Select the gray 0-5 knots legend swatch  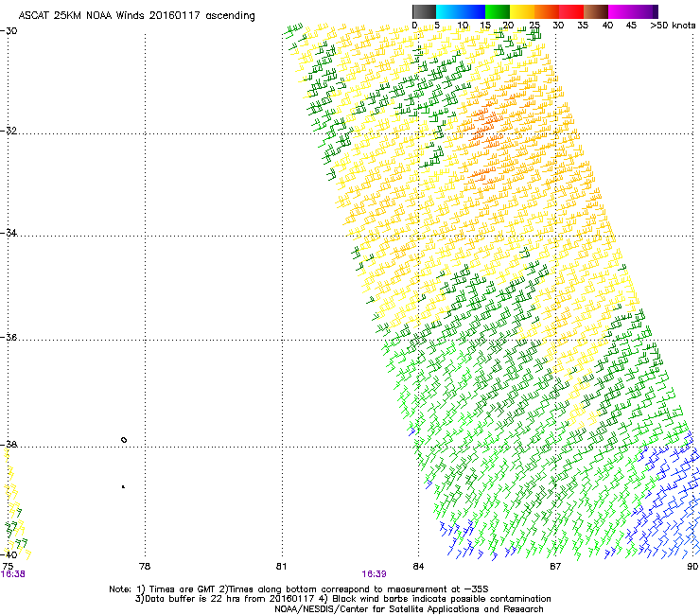424,11
